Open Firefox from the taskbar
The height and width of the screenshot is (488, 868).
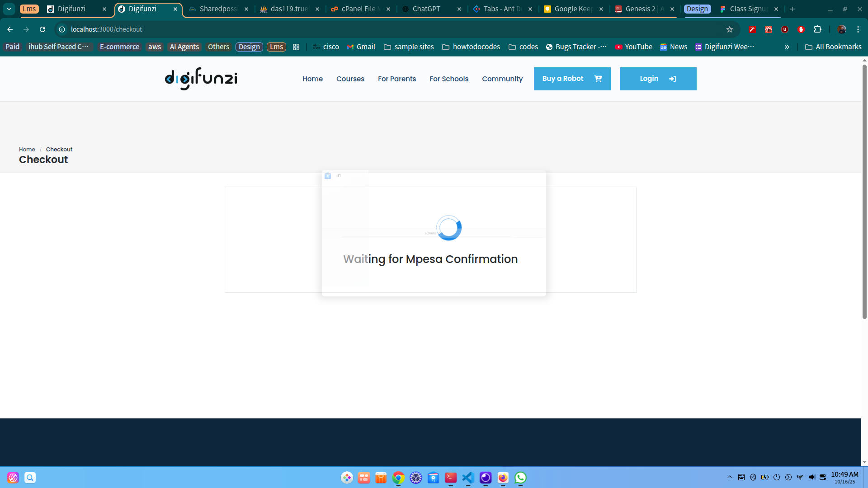click(x=503, y=478)
